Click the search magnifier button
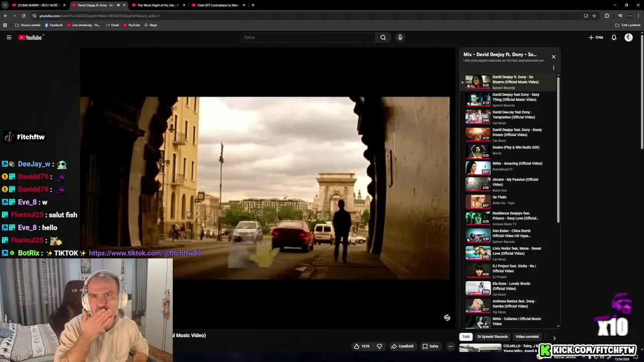 (x=383, y=37)
